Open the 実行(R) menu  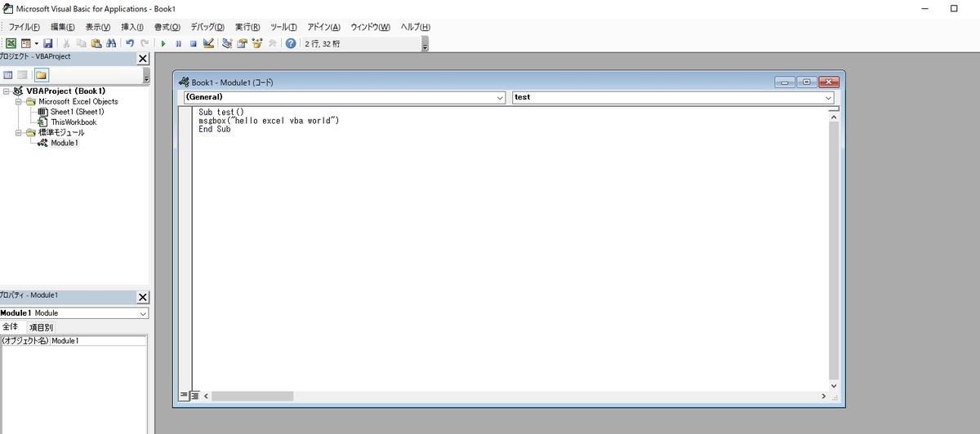[x=247, y=27]
